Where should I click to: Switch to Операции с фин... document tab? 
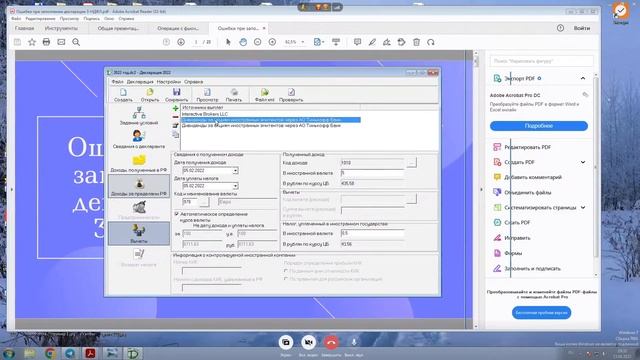tap(178, 28)
